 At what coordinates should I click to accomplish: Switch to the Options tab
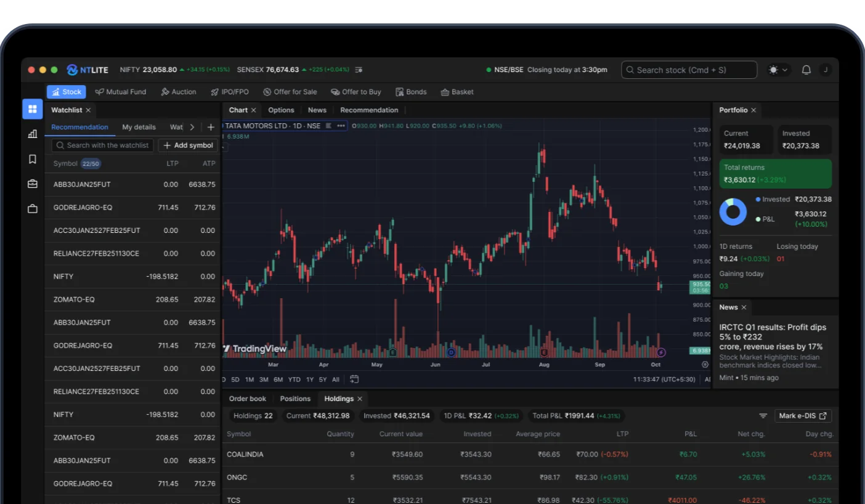(281, 110)
